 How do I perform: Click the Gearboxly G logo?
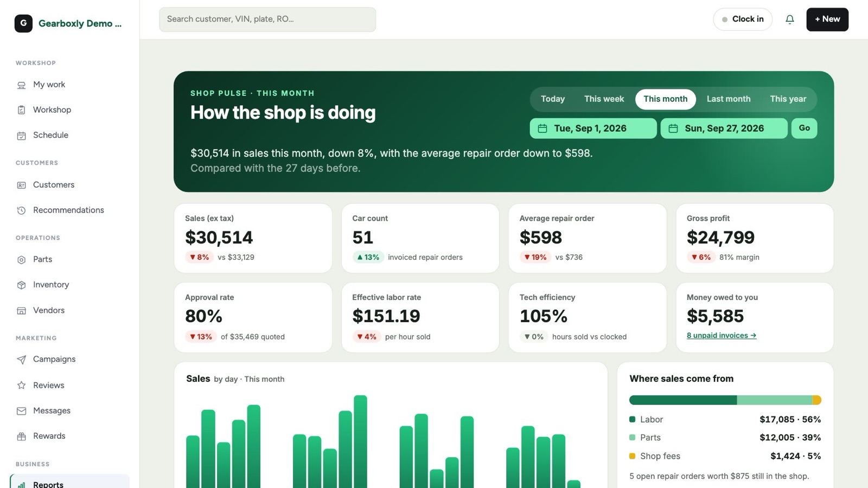click(x=23, y=23)
